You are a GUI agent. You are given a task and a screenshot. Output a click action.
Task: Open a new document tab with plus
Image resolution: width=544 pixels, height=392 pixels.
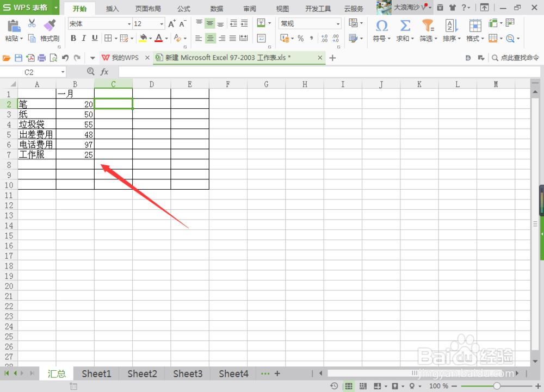332,58
